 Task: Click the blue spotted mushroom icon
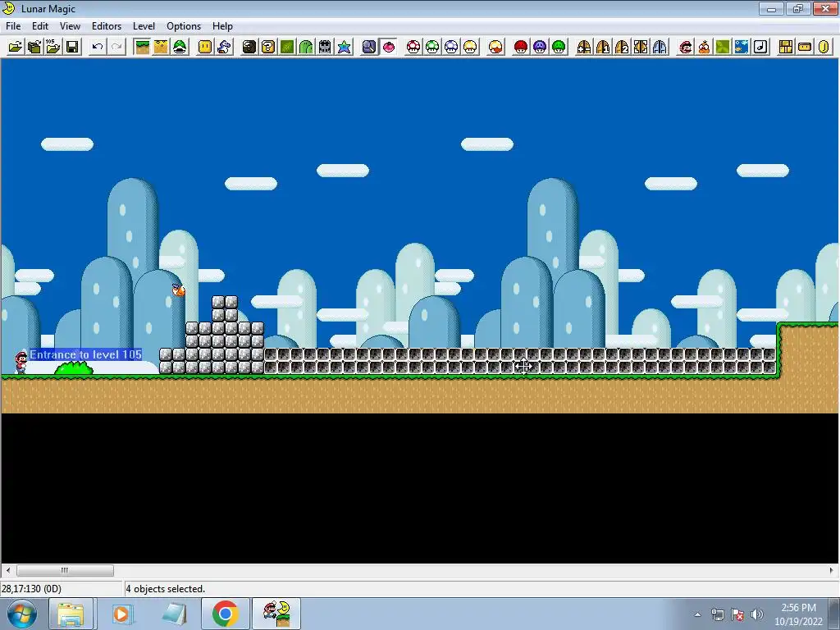(451, 47)
